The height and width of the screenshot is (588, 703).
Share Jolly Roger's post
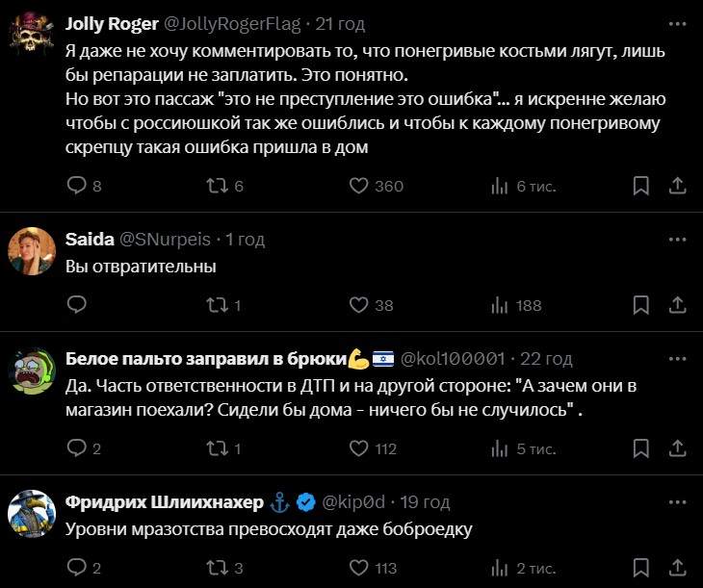point(676,186)
